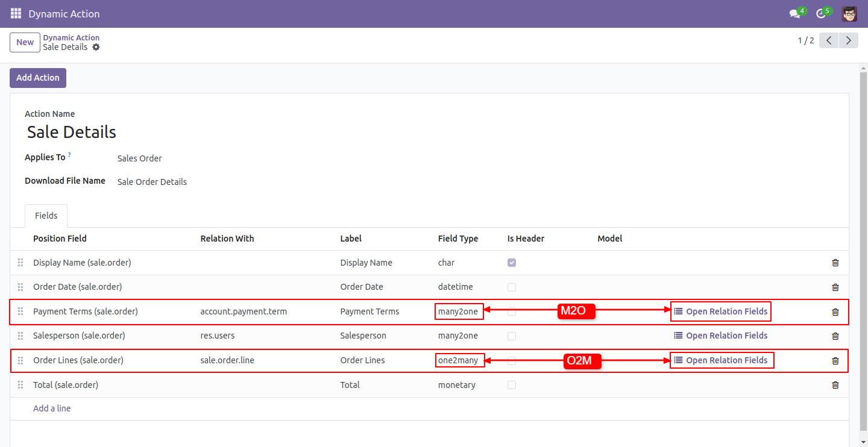The width and height of the screenshot is (868, 447).
Task: Click Add a line link
Action: [52, 408]
